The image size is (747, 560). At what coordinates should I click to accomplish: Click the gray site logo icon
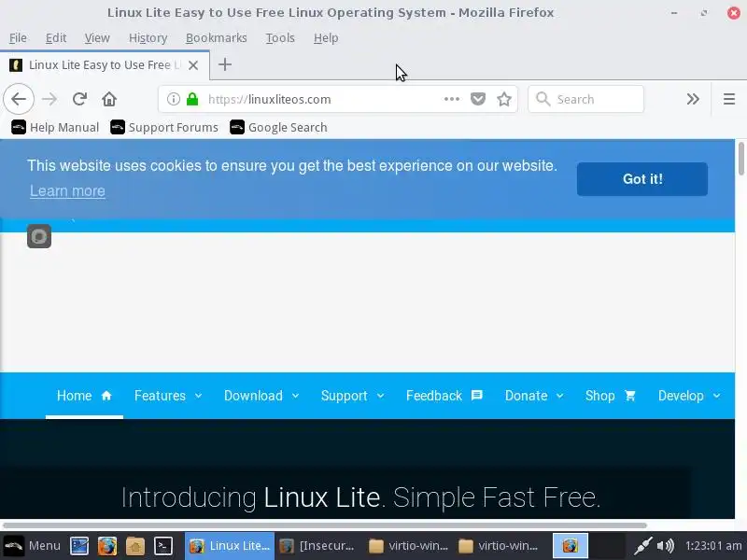tap(39, 236)
